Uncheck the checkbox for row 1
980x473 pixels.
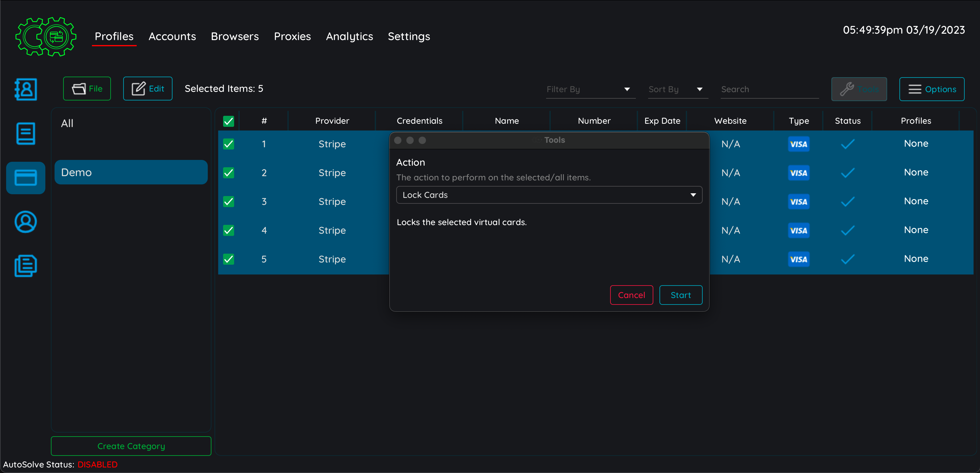[228, 144]
